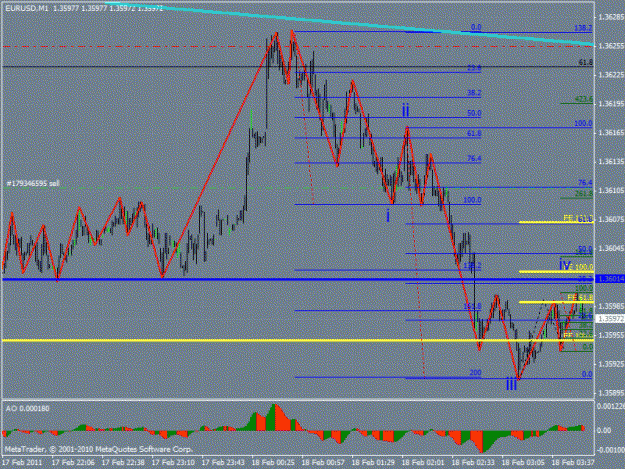Click price axis label 1.36285

[611, 18]
